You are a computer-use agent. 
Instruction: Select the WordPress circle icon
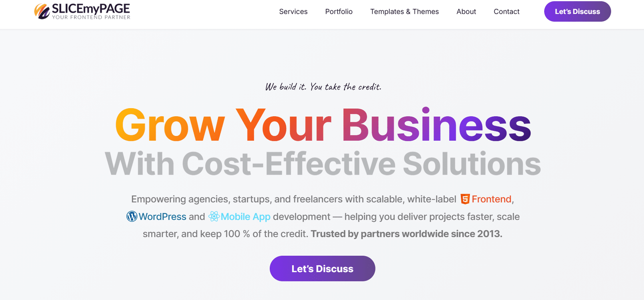tap(131, 217)
